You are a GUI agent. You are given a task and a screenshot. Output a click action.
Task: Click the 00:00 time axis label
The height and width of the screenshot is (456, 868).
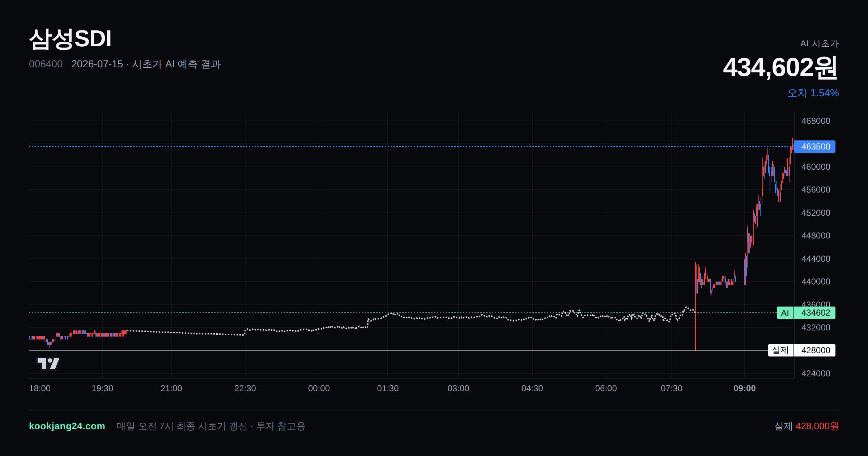pyautogui.click(x=319, y=388)
